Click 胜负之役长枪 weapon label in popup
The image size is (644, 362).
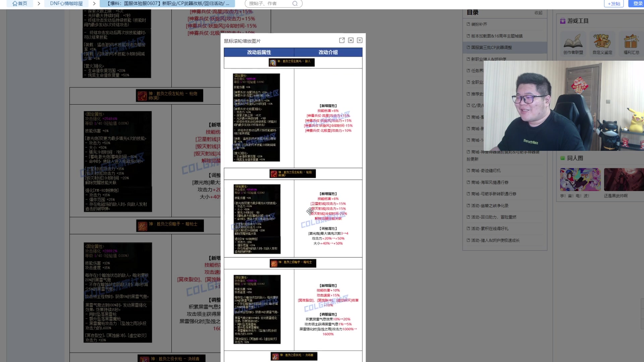point(294,356)
